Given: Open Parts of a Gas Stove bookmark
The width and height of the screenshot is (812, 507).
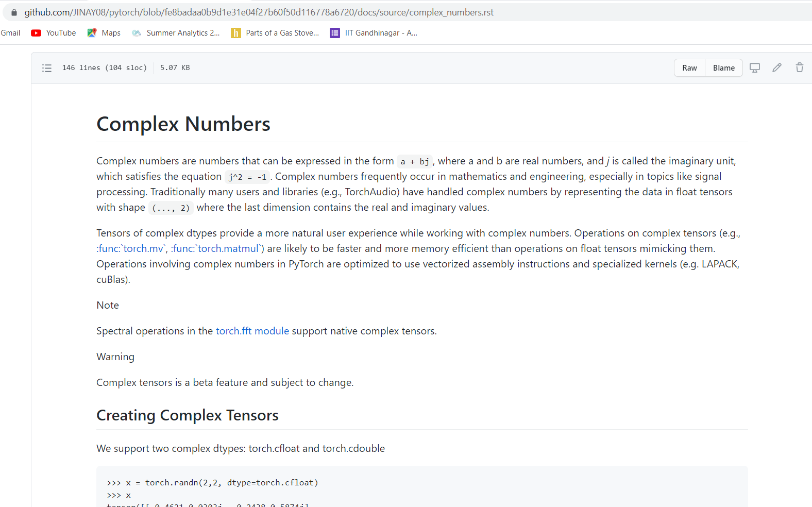Looking at the screenshot, I should (275, 33).
